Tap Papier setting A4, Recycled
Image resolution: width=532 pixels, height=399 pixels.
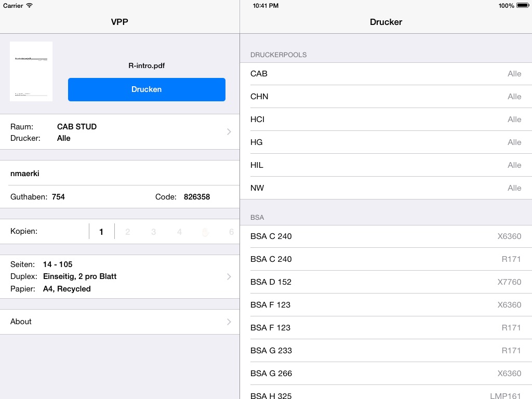click(x=67, y=289)
